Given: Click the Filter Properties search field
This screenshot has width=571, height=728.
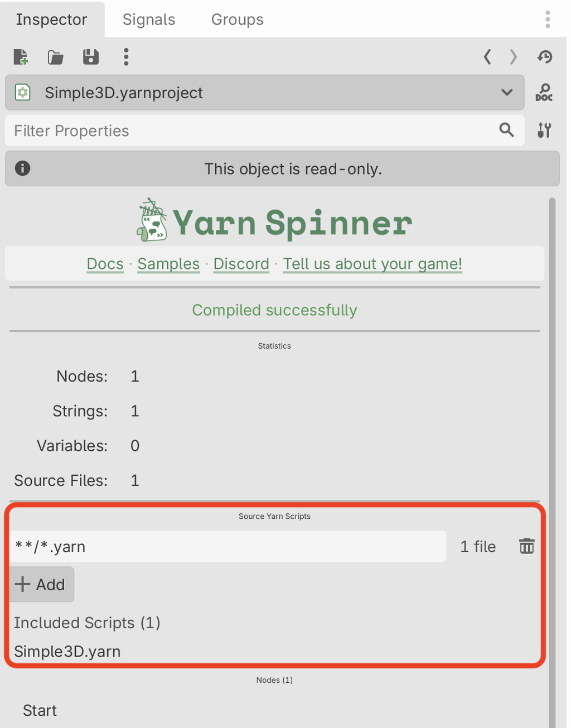Looking at the screenshot, I should tap(265, 131).
